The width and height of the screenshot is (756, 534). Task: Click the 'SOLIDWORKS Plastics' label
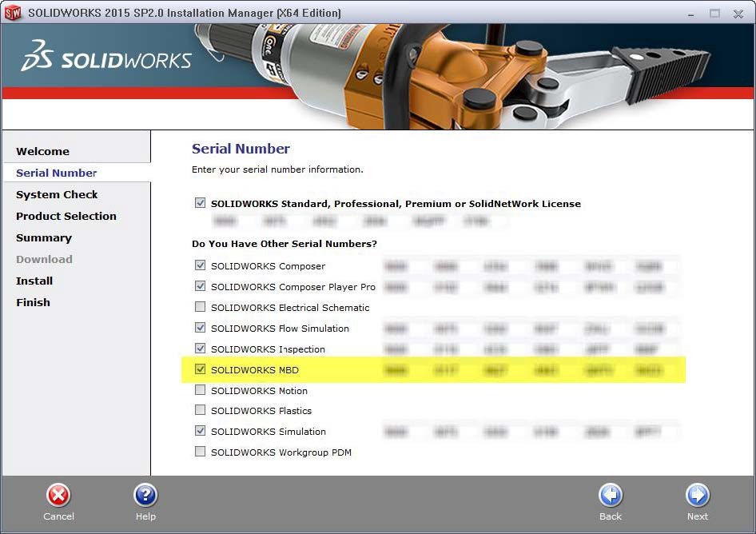click(261, 411)
